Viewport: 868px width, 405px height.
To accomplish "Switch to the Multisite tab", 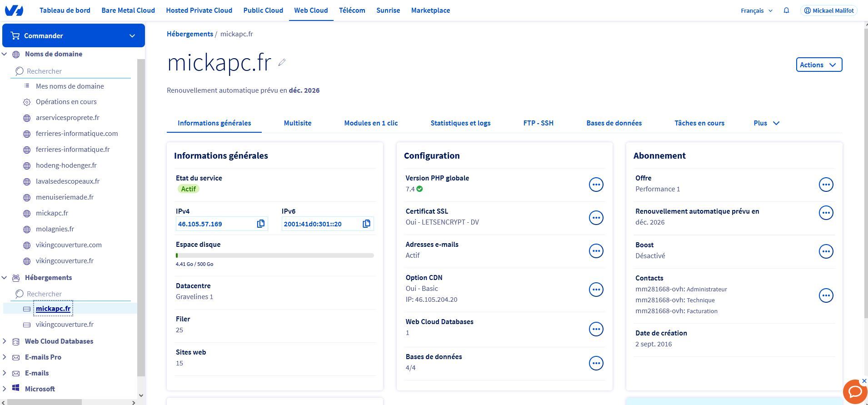I will [297, 123].
